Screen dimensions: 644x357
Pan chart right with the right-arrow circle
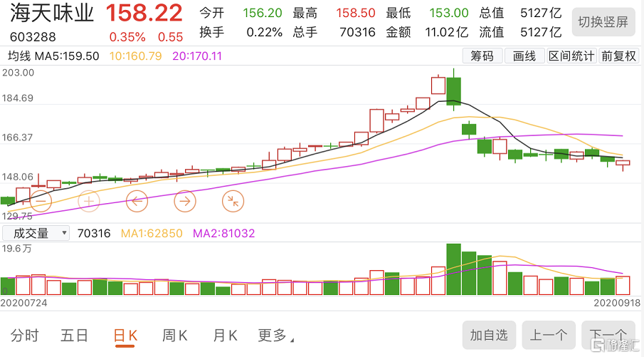[185, 201]
